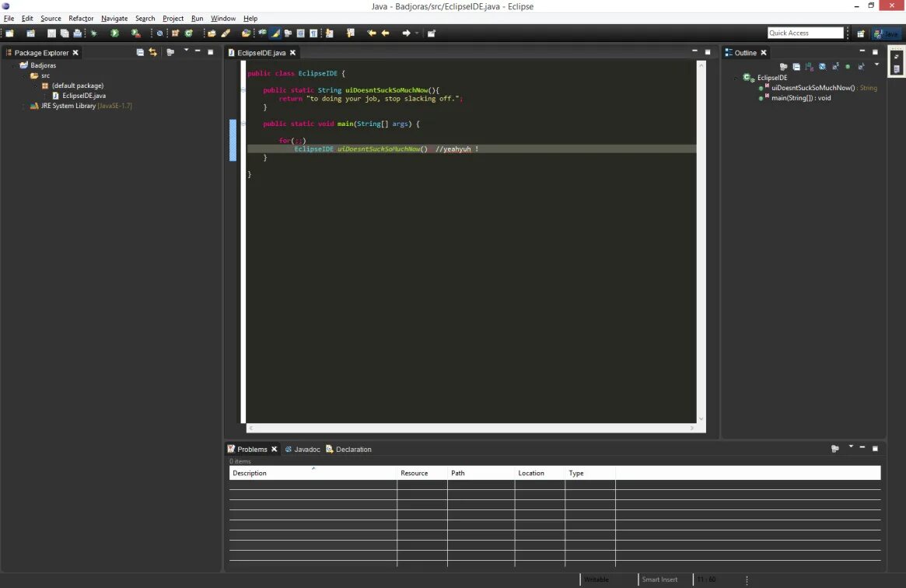Collapse the EclipseIDE node in Outline

tap(736, 78)
